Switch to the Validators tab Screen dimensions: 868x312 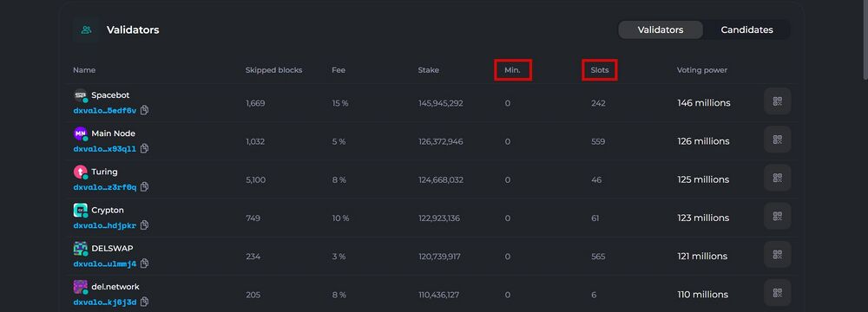point(661,29)
